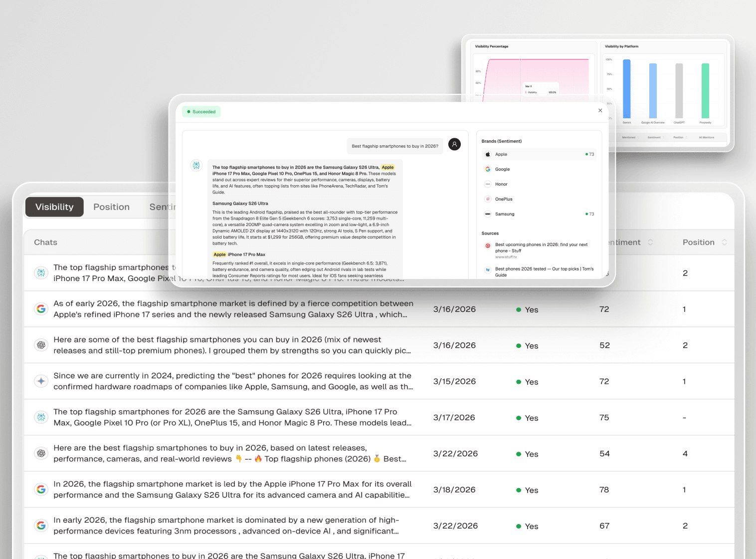Select the Apple row showing sentiment 73
756x559 pixels.
(539, 154)
